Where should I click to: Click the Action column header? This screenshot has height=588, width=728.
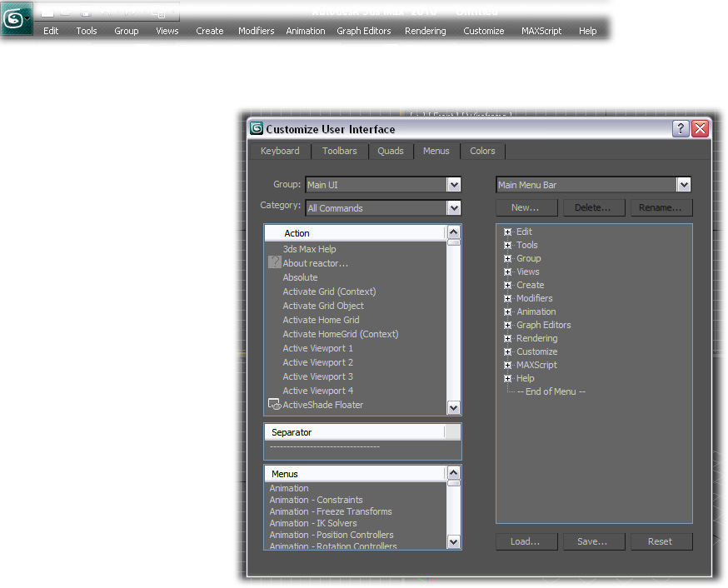tap(355, 233)
